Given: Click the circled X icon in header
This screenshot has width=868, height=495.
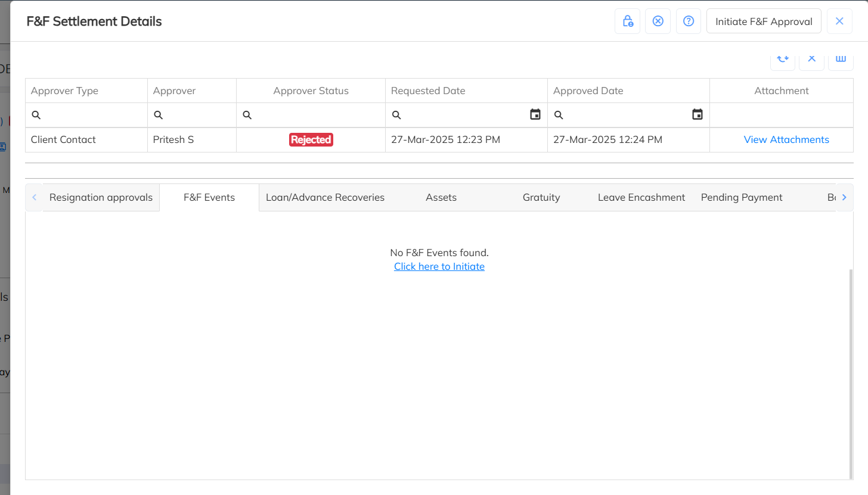Looking at the screenshot, I should (658, 21).
